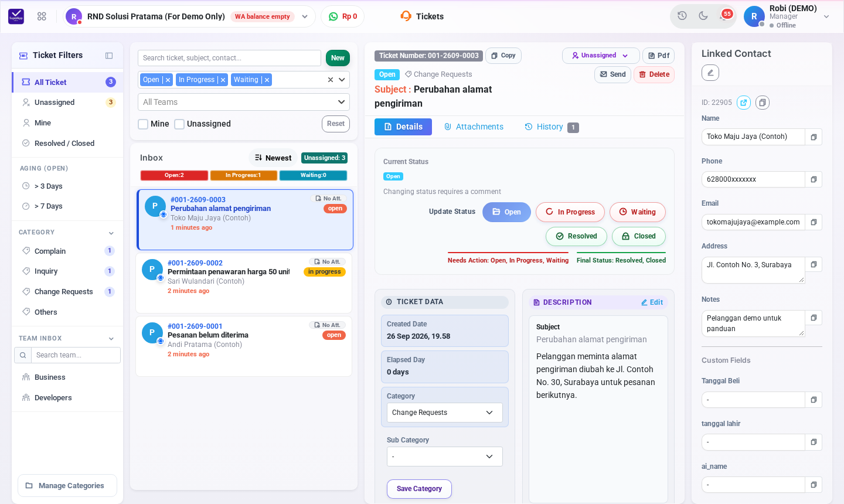Viewport: 844px width, 504px height.
Task: Copy contact ID 22905 icon
Action: point(763,103)
